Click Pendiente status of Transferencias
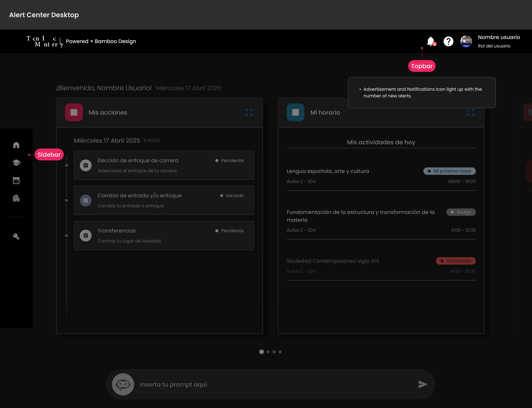The image size is (532, 408). (229, 231)
